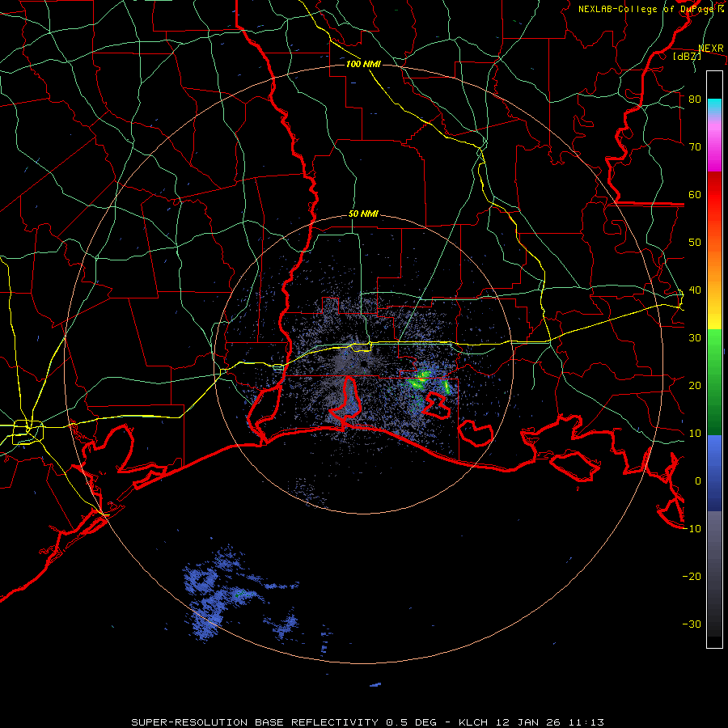This screenshot has height=728, width=728.
Task: Click the -10 value on the dBZ scale
Action: [x=692, y=529]
